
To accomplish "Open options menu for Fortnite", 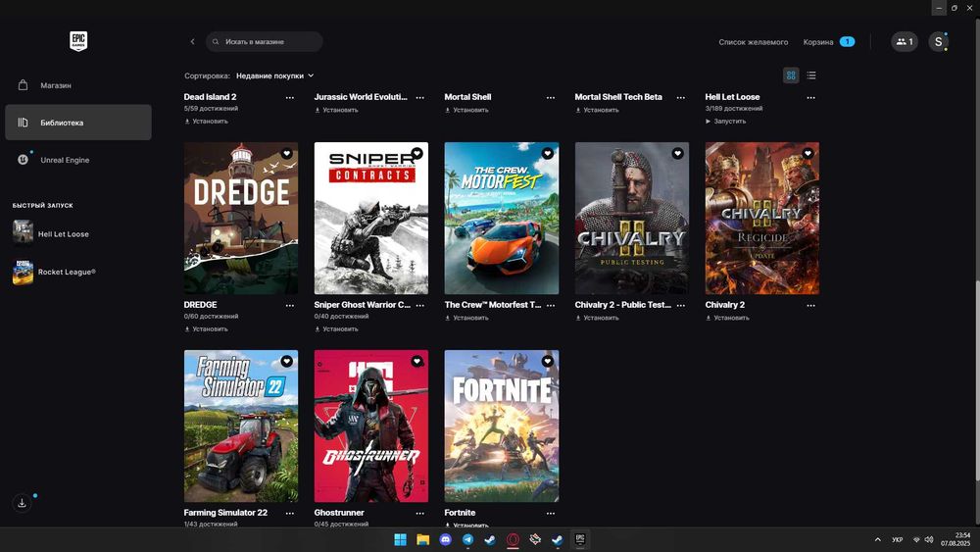I will (551, 513).
